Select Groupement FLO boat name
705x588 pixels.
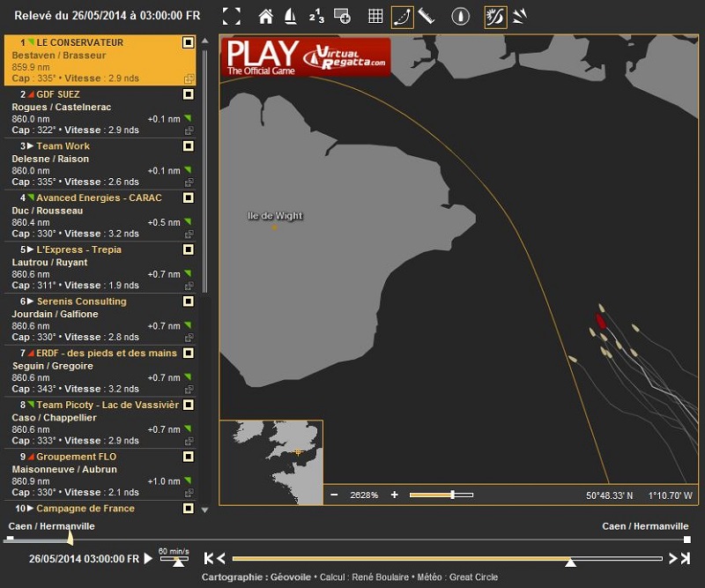click(77, 457)
